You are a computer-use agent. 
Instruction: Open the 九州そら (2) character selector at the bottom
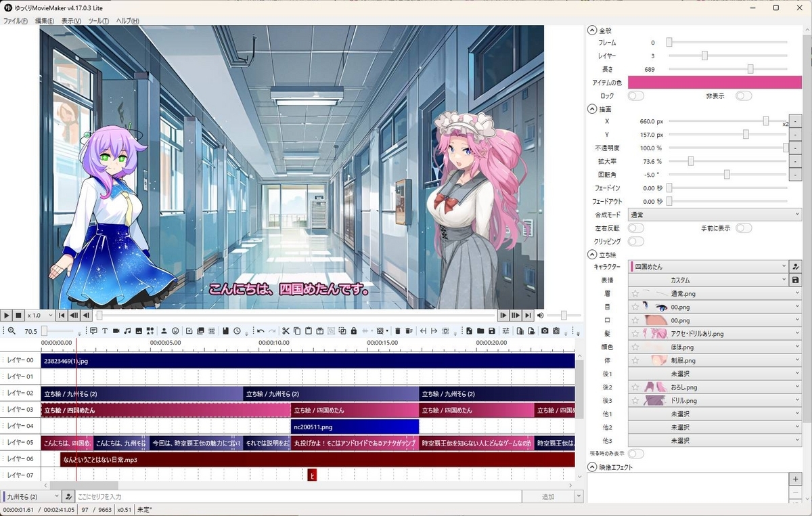(x=31, y=497)
